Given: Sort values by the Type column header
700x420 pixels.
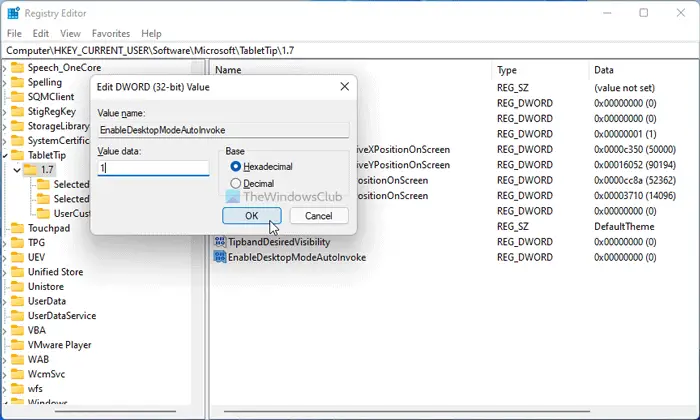Looking at the screenshot, I should tap(507, 70).
